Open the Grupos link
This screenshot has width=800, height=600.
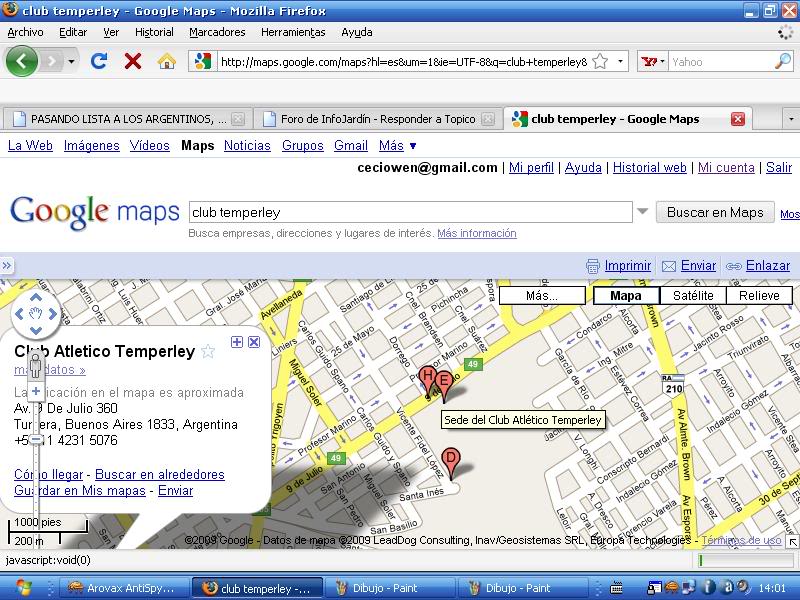(303, 145)
